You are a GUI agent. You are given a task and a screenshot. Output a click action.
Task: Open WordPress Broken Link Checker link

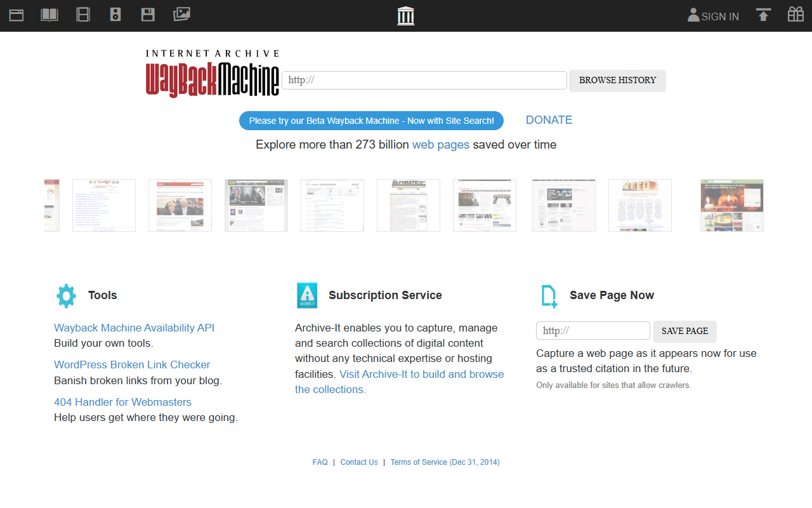pyautogui.click(x=132, y=364)
